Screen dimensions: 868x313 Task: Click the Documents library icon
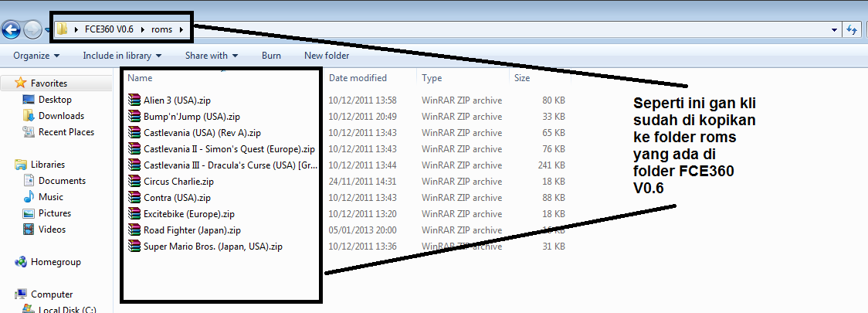coord(29,181)
